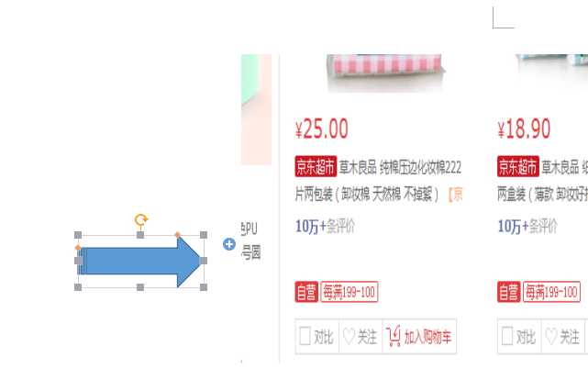Click the arrow's bottom middle handle
Screen dimensions: 588x391
(x=140, y=287)
